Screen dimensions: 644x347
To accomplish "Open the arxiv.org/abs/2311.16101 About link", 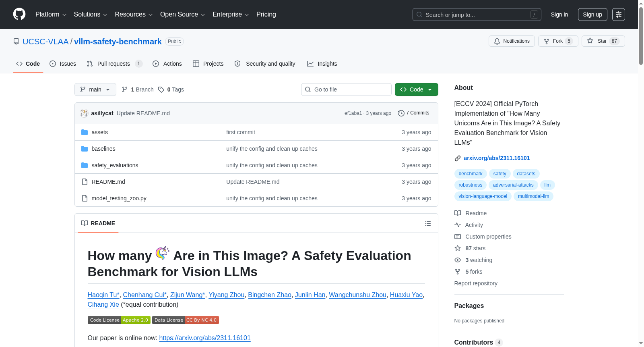I will point(497,158).
